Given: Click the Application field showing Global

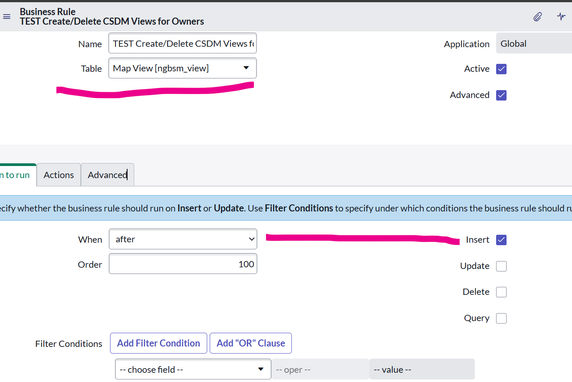Looking at the screenshot, I should tap(534, 43).
